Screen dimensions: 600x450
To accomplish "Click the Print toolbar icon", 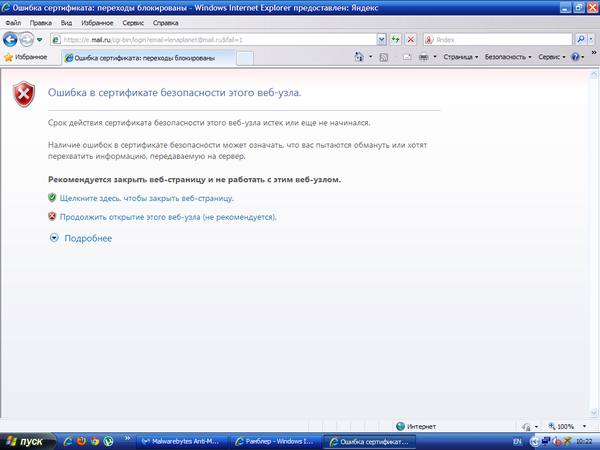I will (424, 57).
